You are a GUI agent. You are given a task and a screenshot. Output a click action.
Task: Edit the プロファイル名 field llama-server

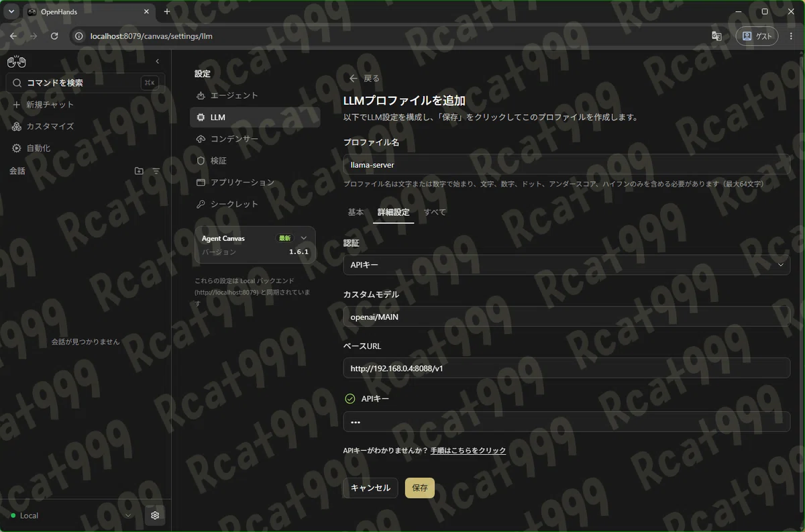pos(567,164)
